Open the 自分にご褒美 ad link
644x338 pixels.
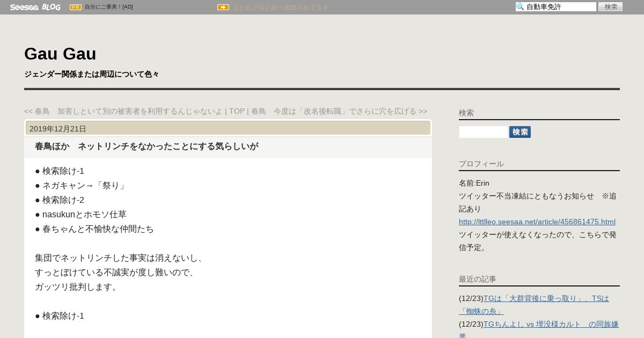(x=109, y=7)
